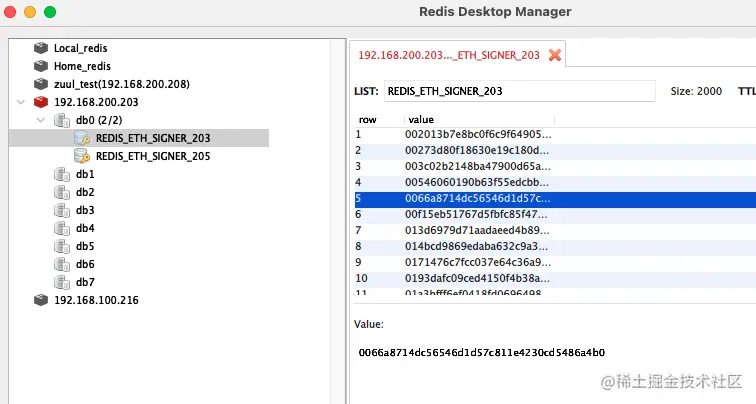756x404 pixels.
Task: Click the 'row' column header
Action: (367, 120)
